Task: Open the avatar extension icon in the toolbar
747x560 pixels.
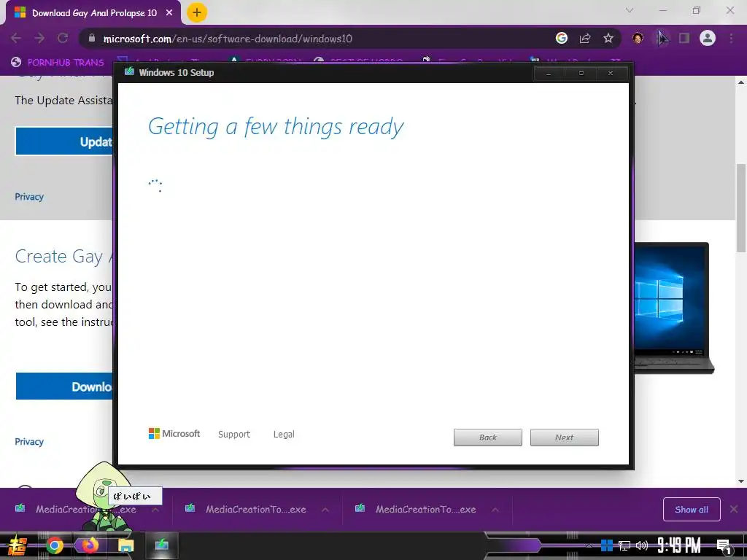Action: [638, 38]
